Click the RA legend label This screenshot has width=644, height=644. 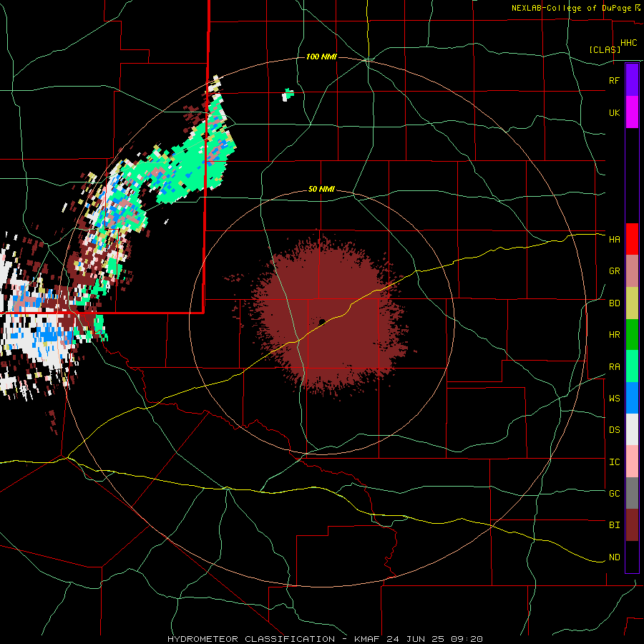[614, 367]
